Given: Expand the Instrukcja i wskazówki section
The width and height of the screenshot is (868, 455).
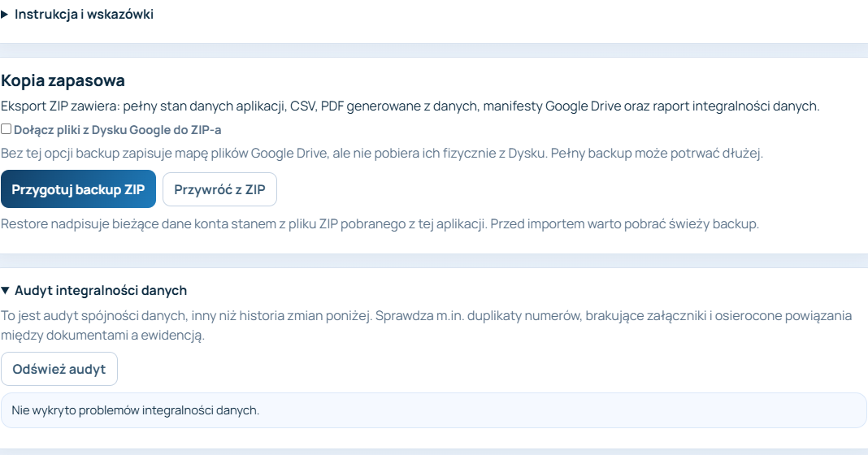Looking at the screenshot, I should [x=77, y=15].
